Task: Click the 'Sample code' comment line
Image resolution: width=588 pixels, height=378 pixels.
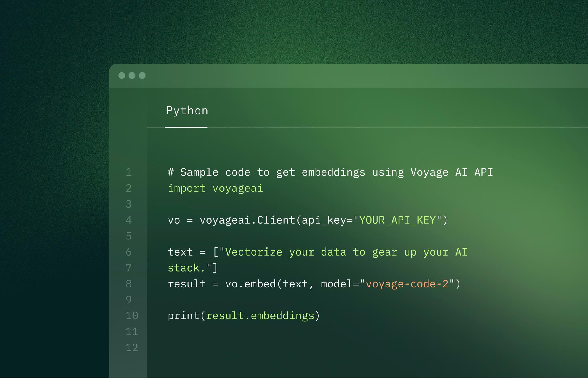Action: point(330,172)
